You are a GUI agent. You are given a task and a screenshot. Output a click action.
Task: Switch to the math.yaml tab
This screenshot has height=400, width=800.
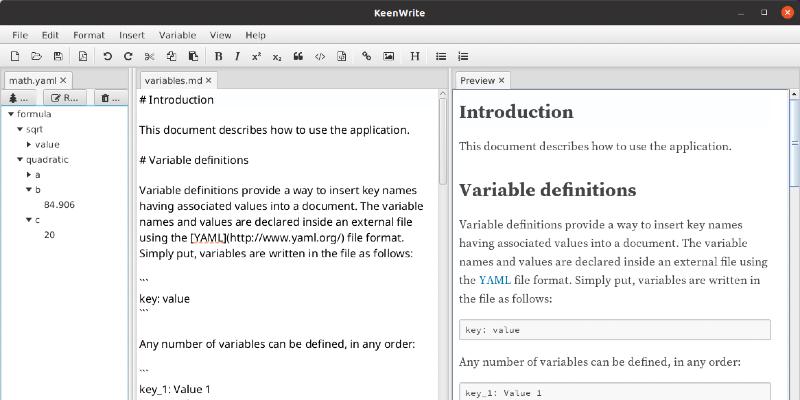pos(33,81)
